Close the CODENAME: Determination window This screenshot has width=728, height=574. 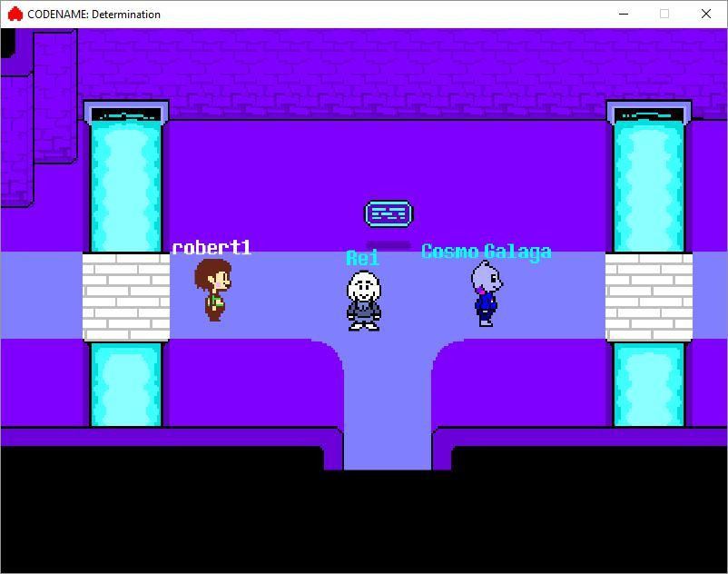(x=705, y=14)
